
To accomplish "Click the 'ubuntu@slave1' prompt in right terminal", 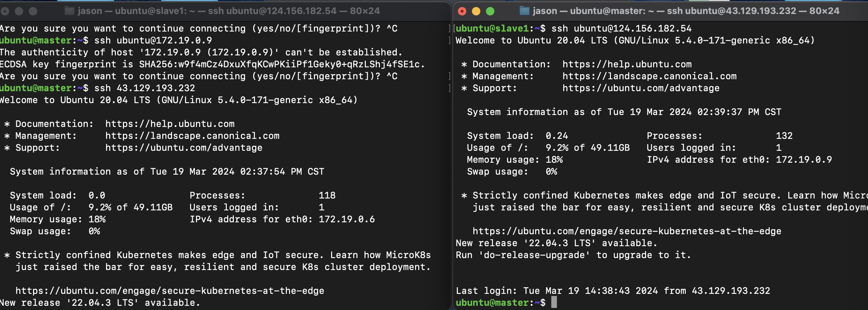I will 492,28.
